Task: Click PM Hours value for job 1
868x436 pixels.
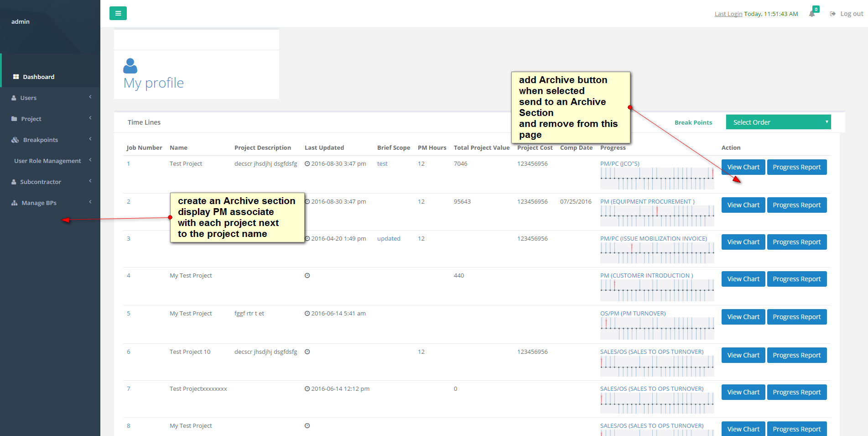Action: [421, 163]
